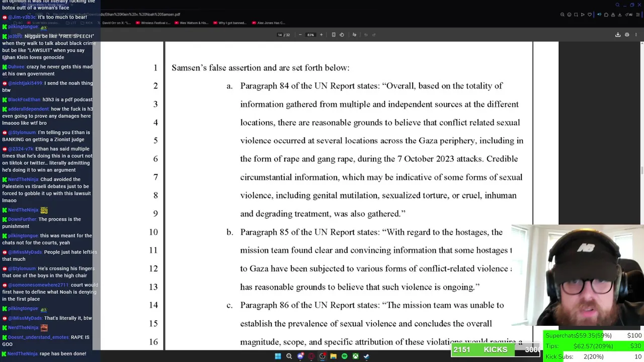Click the browser tab search icon

click(x=617, y=5)
